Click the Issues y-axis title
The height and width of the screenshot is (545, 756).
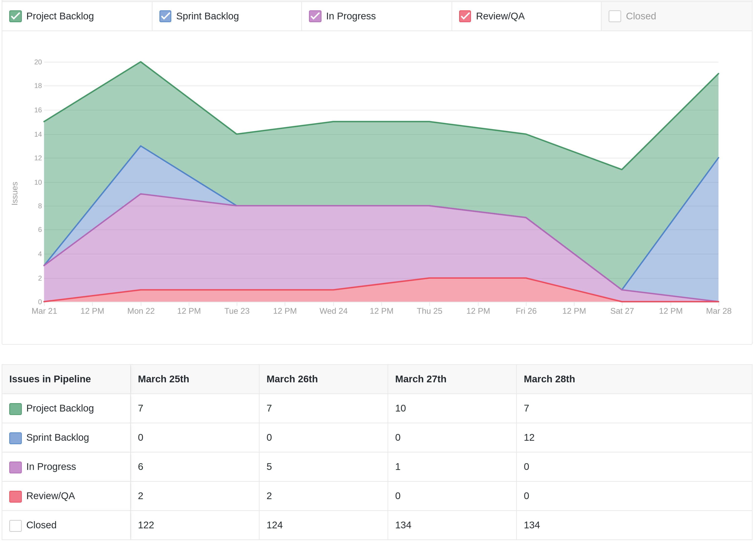(15, 193)
